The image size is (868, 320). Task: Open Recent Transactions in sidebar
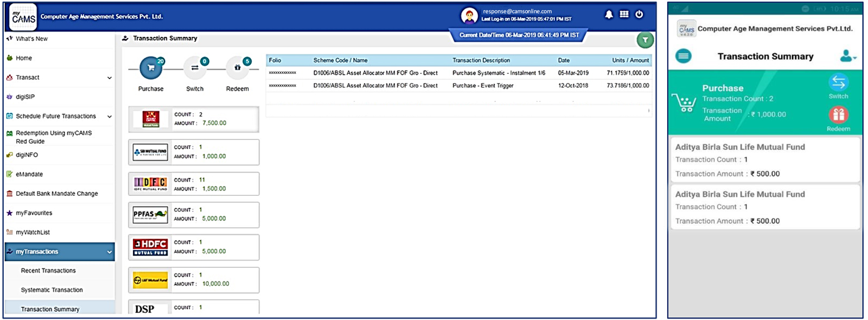[x=48, y=271]
